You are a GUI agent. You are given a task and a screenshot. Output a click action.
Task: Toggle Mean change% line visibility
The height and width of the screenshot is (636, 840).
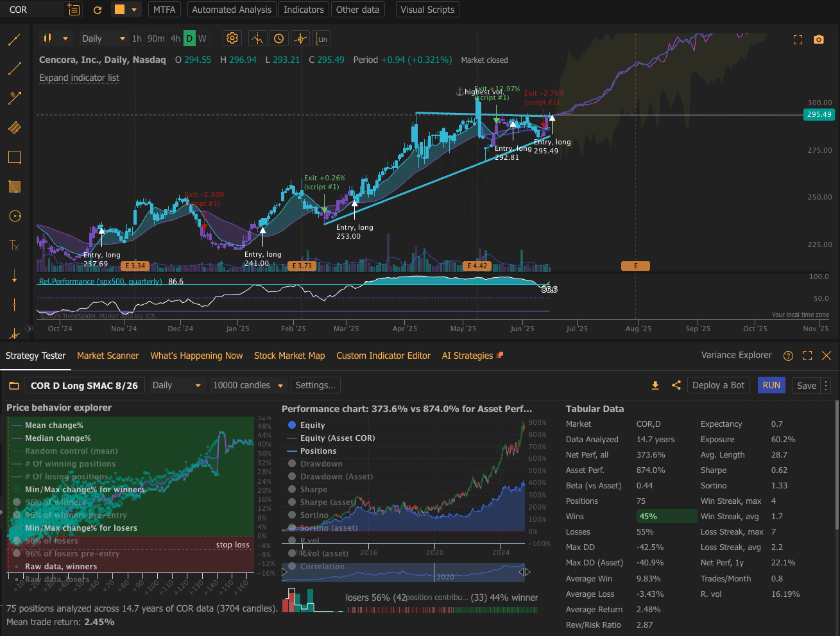pos(47,425)
